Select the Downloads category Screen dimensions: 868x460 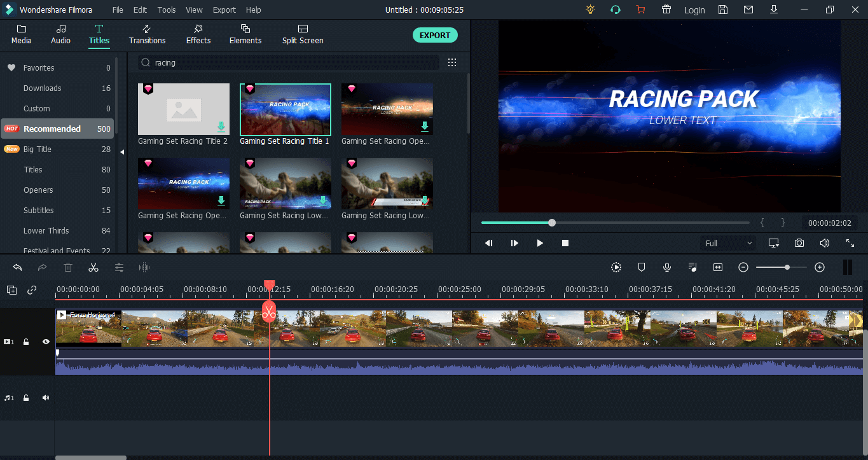(57, 88)
